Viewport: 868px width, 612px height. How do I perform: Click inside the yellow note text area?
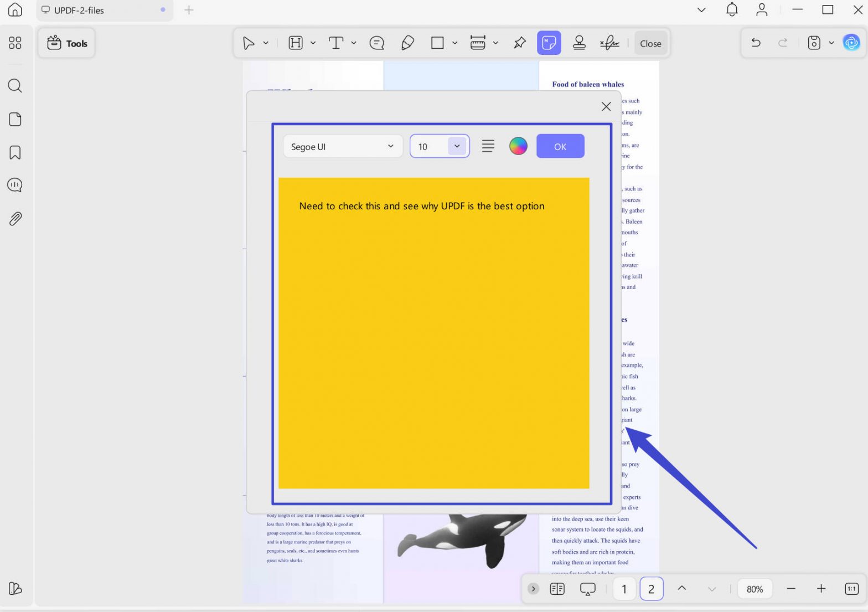[433, 333]
